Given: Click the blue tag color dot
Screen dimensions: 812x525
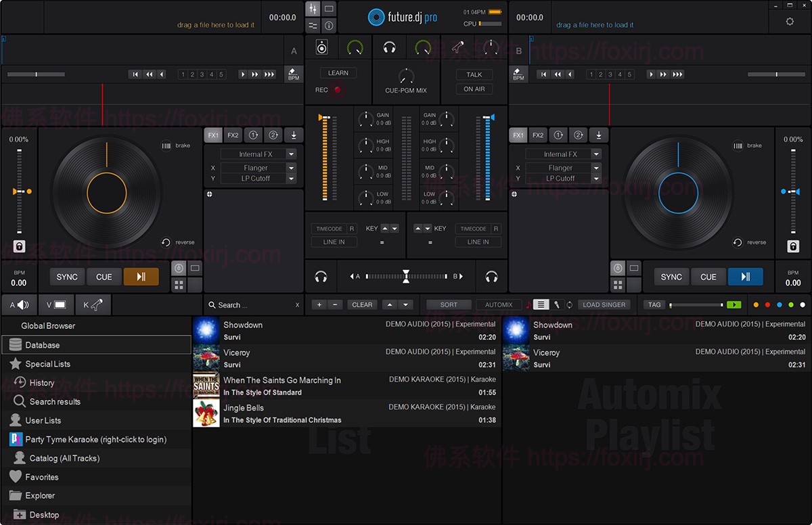Looking at the screenshot, I should (779, 305).
